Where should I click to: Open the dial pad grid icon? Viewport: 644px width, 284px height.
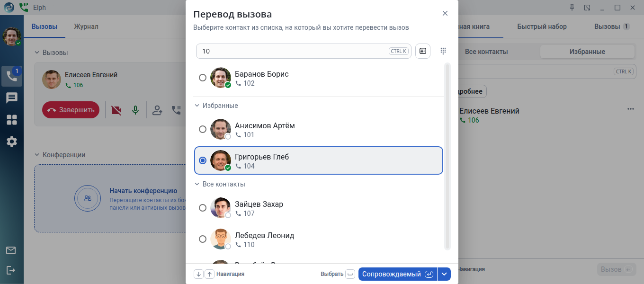click(443, 51)
